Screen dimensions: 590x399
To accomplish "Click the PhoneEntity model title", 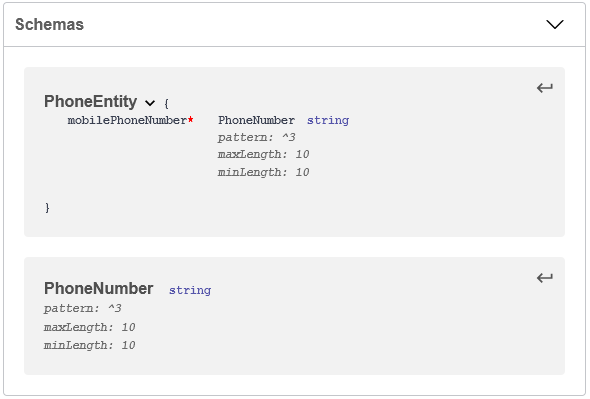I will (90, 101).
